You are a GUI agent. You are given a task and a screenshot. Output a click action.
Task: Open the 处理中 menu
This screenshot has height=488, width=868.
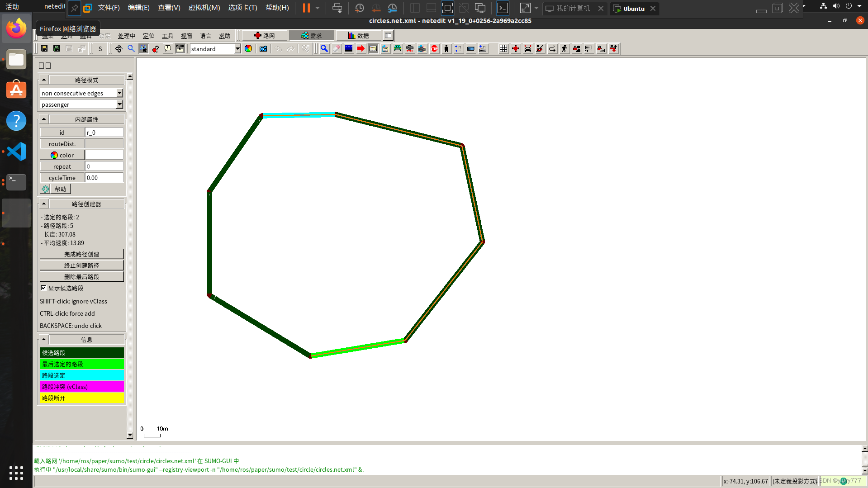tap(127, 36)
